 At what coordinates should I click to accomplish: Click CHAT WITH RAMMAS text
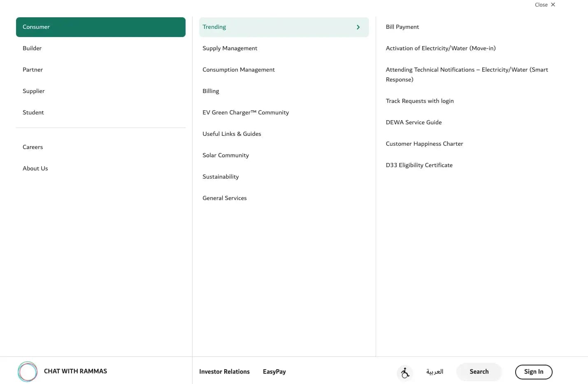pos(75,371)
